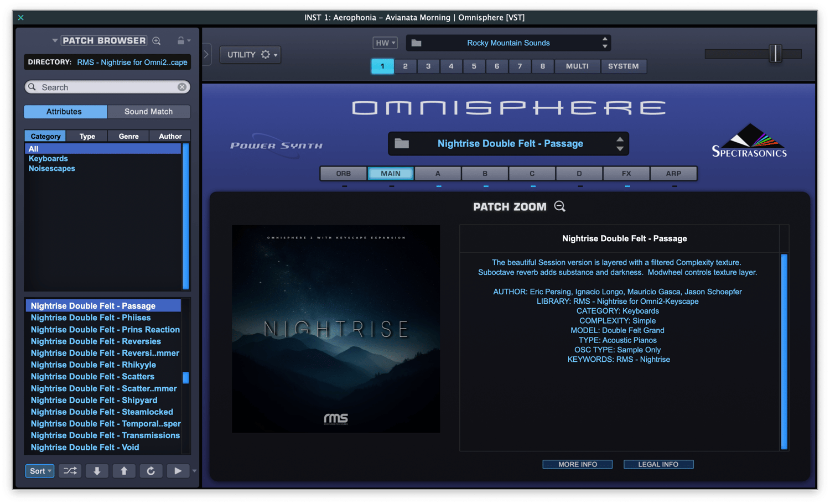The height and width of the screenshot is (504, 830).
Task: Select part 3 button
Action: [x=428, y=66]
